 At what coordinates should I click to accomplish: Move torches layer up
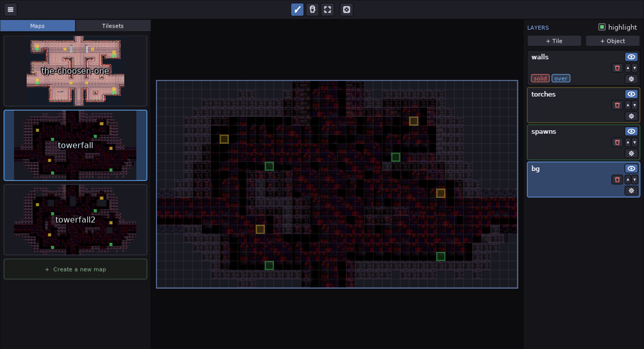[627, 105]
